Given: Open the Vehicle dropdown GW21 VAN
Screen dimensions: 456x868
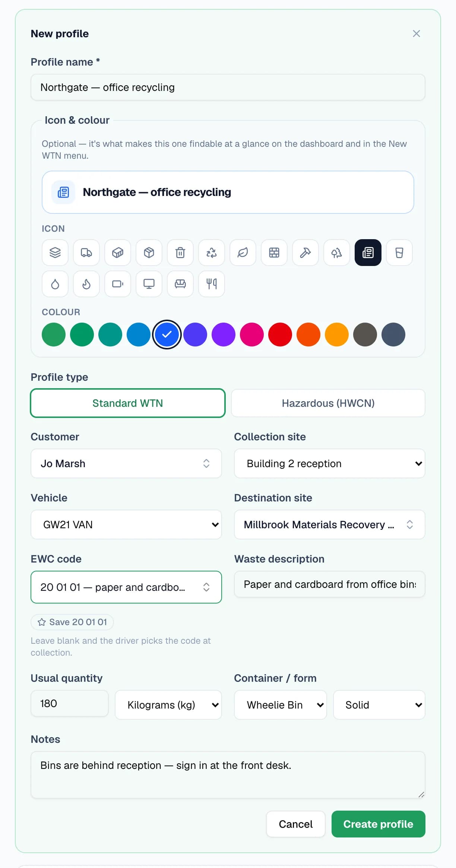Looking at the screenshot, I should [126, 525].
